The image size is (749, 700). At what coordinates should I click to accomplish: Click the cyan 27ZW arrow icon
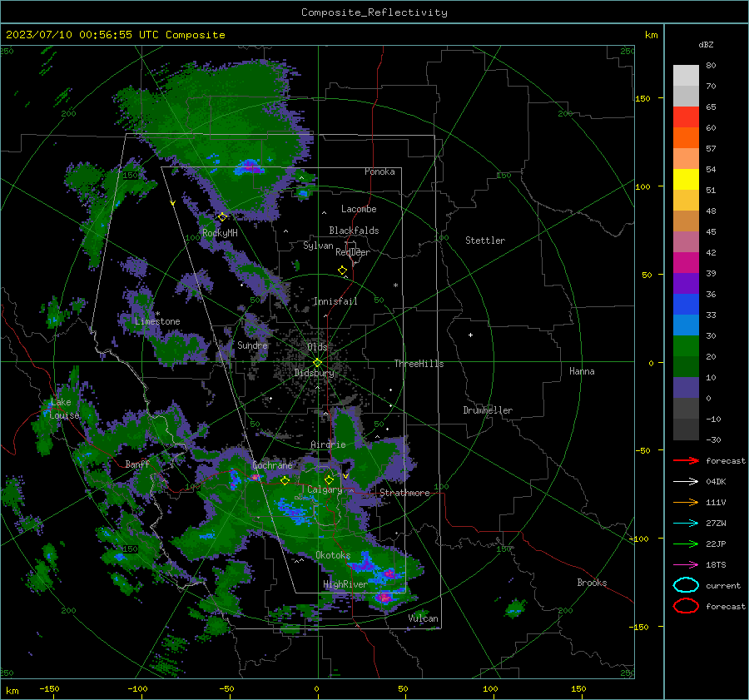(686, 524)
